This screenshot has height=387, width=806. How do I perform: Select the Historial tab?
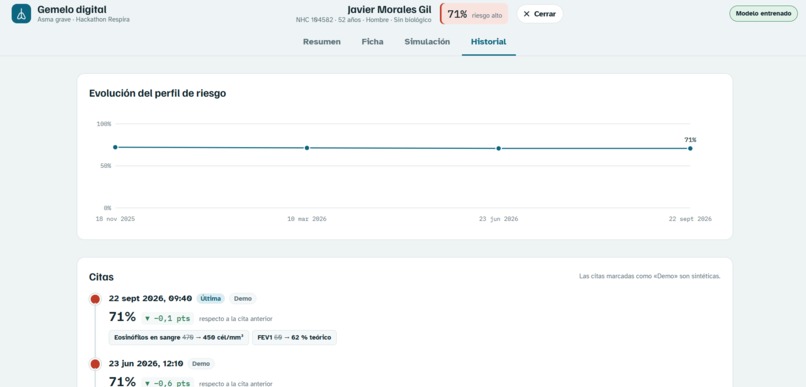point(488,42)
